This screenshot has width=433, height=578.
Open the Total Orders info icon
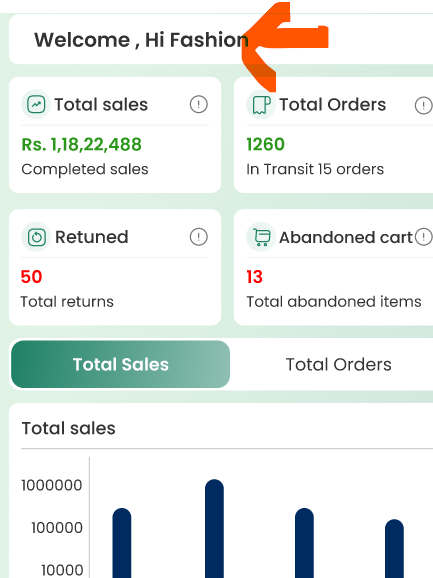(x=424, y=106)
